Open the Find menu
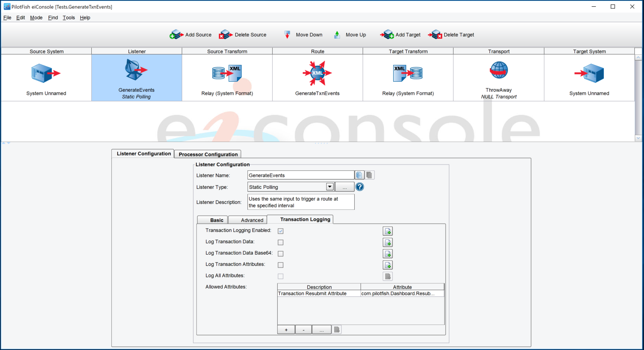 53,18
